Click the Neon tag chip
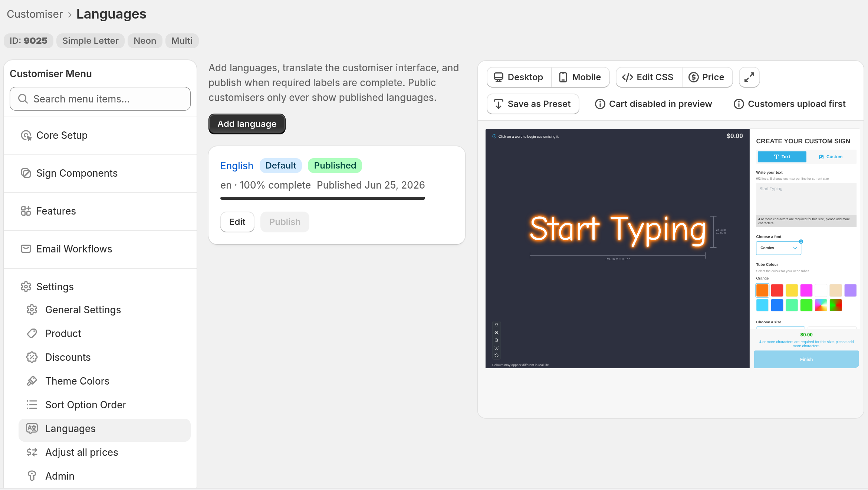Viewport: 868px width, 490px height. point(145,41)
